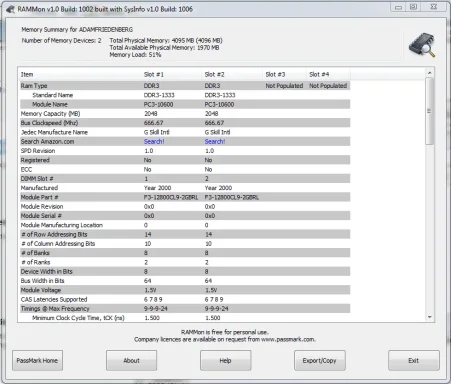Click Slot #2 Search! Amazon link
Screen dimensions: 451x384
click(215, 142)
